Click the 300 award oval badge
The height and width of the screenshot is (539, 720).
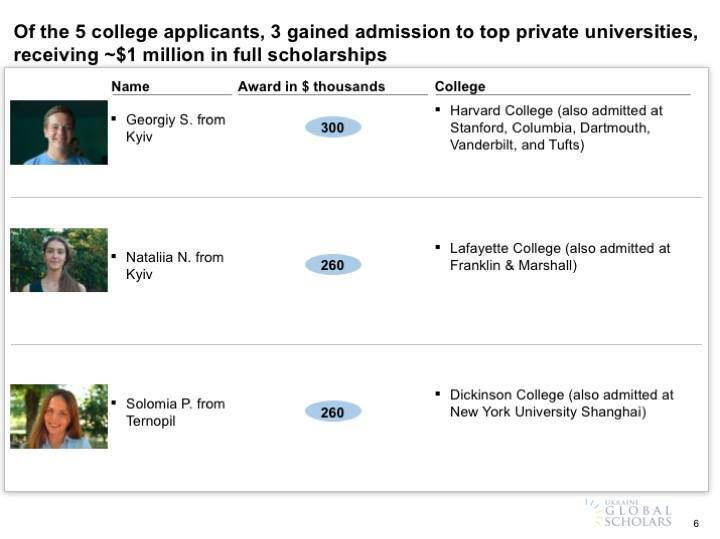332,127
